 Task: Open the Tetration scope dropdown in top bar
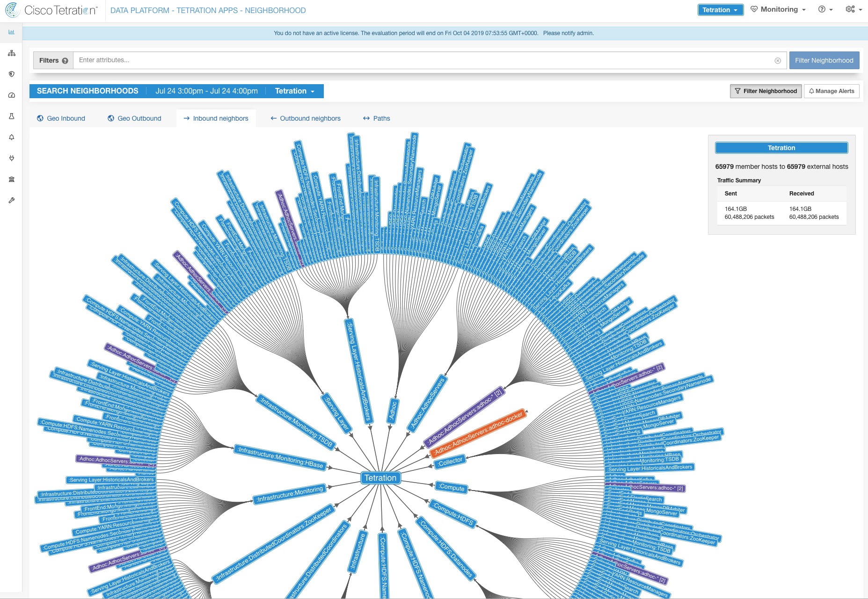(x=721, y=10)
